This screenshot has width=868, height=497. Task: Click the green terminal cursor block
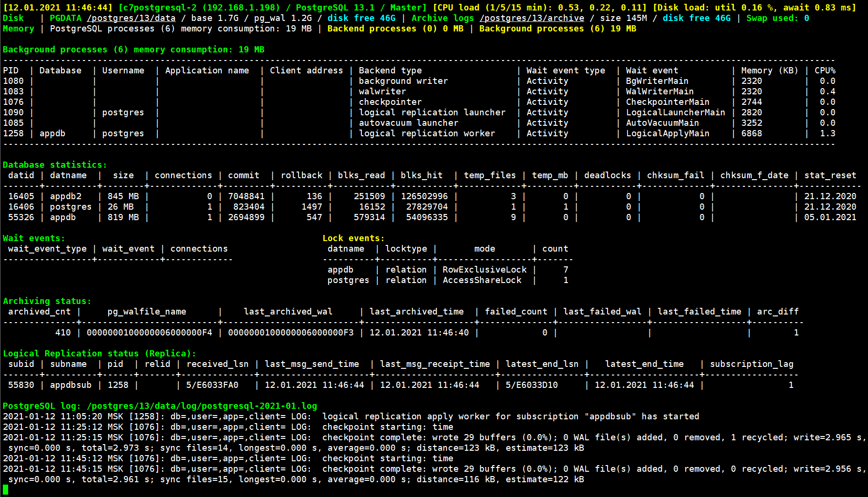pyautogui.click(x=5, y=490)
